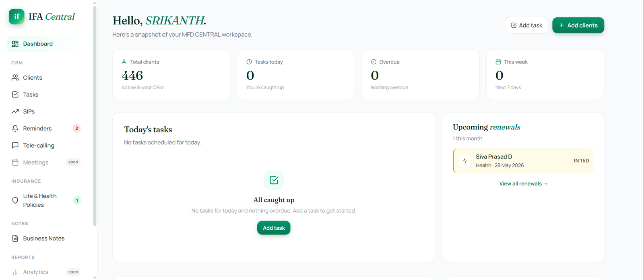Click the Clients people icon in sidebar
644x280 pixels.
point(15,78)
